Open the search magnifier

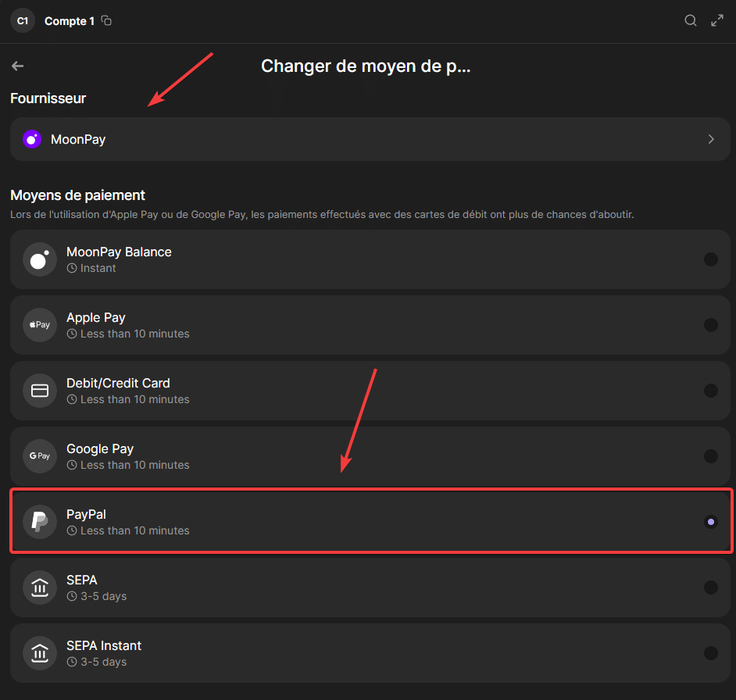coord(691,20)
